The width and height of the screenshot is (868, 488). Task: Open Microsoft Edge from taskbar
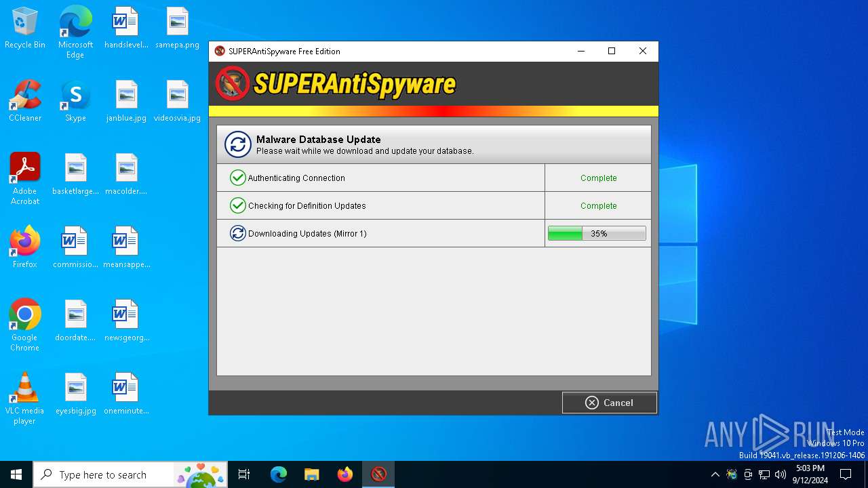(x=279, y=474)
